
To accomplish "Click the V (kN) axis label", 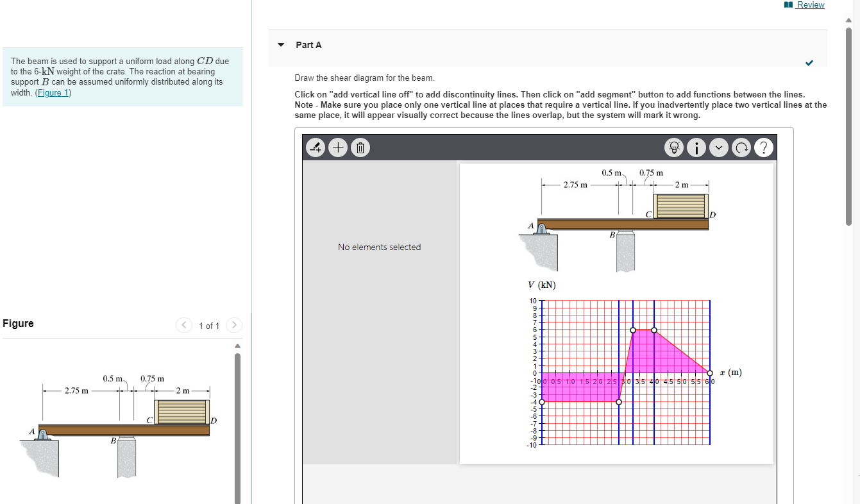I will (x=542, y=285).
